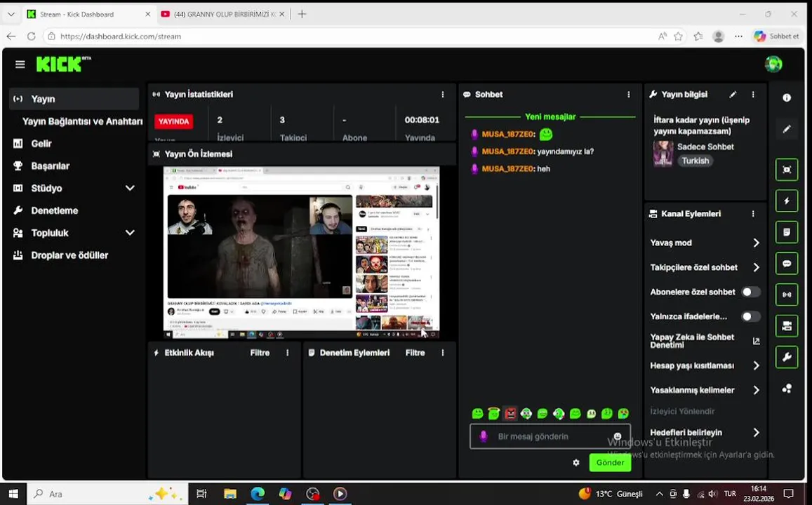Expand Takipçilere özel sohbet options
The height and width of the screenshot is (505, 812).
[x=756, y=267]
